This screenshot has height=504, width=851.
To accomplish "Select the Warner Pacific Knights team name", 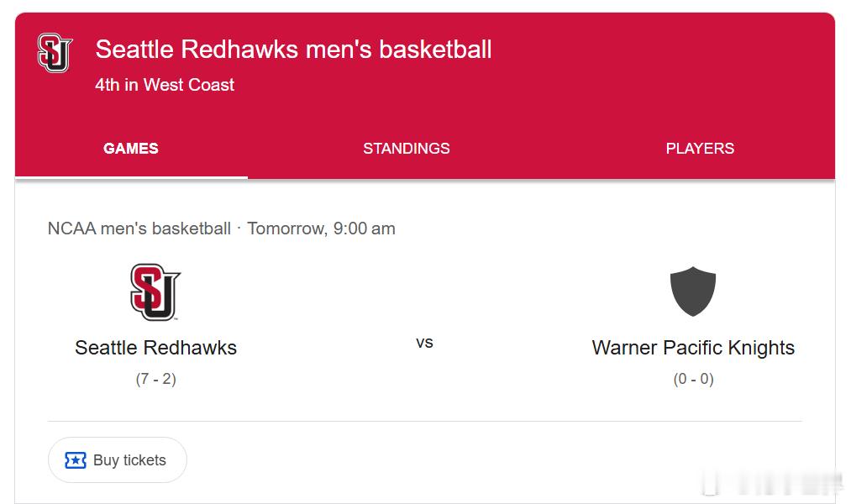I will coord(693,348).
